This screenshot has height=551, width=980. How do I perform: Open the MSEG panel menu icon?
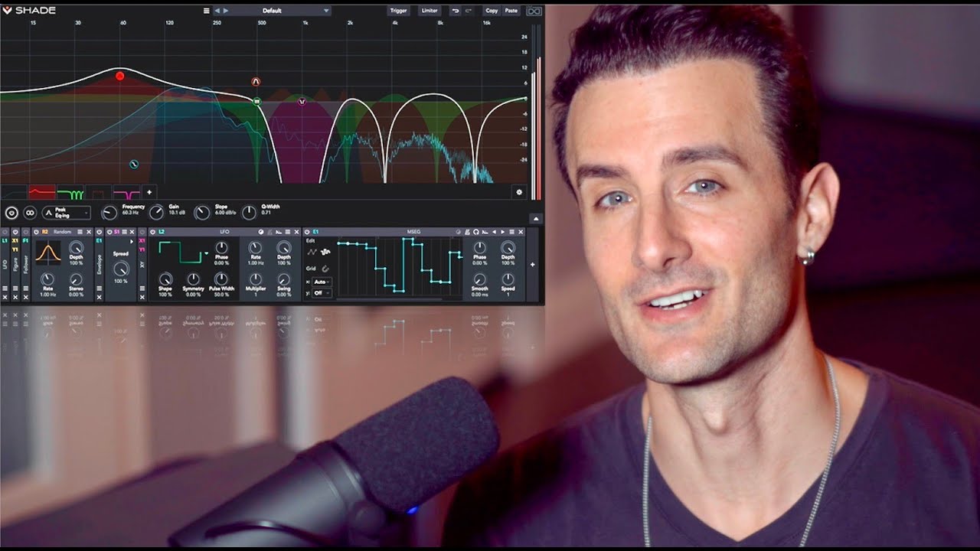point(511,232)
